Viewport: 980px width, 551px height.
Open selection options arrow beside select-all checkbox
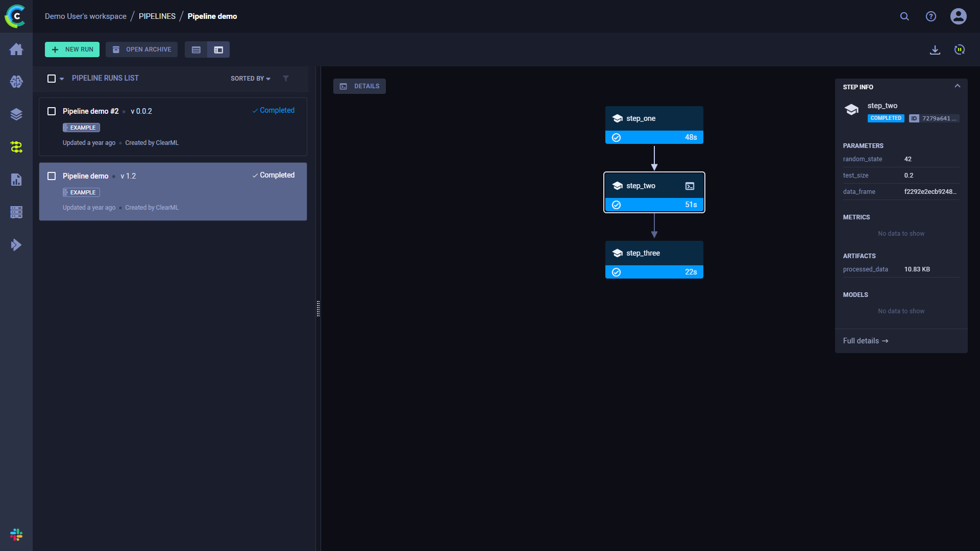pos(62,79)
